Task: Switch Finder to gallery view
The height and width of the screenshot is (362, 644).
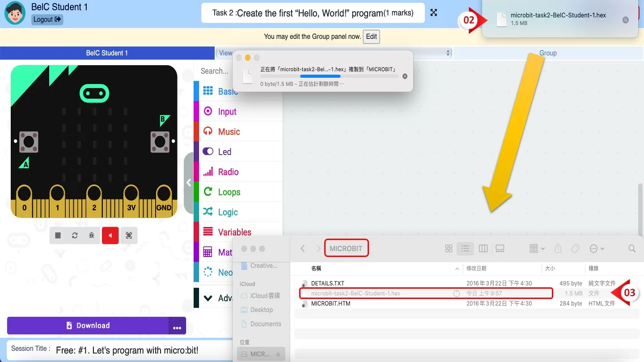Action: point(500,248)
